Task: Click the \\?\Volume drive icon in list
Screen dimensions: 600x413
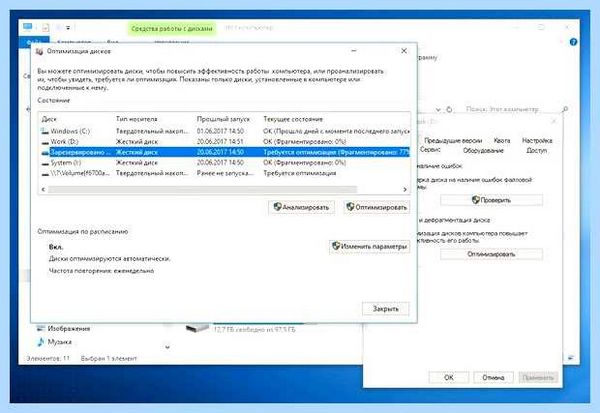Action: click(x=45, y=174)
